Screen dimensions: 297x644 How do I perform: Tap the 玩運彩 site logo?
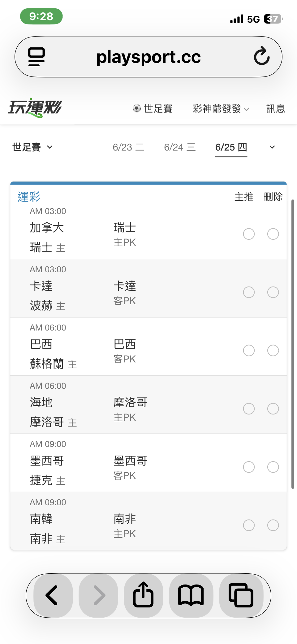35,108
